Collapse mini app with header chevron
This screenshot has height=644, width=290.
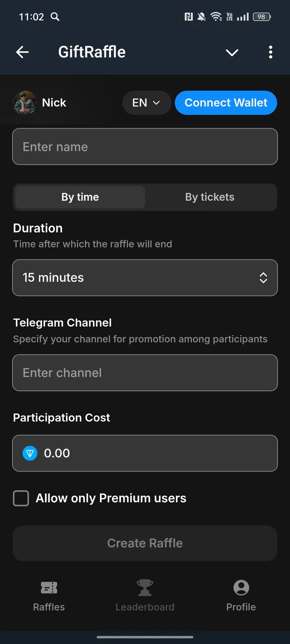coord(232,52)
